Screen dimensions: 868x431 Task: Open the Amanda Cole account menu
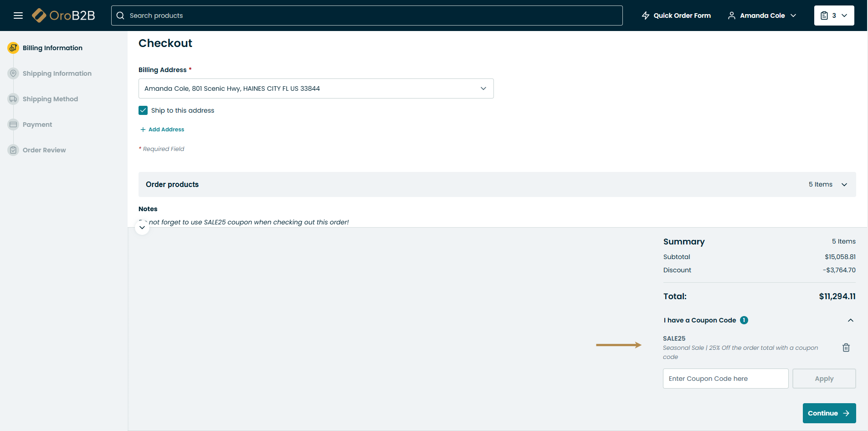pos(762,16)
